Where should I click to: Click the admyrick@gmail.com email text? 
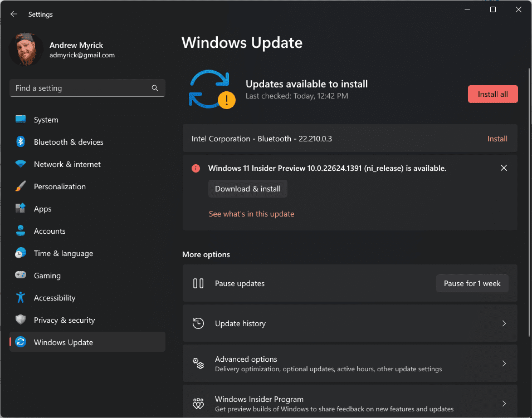click(x=82, y=55)
